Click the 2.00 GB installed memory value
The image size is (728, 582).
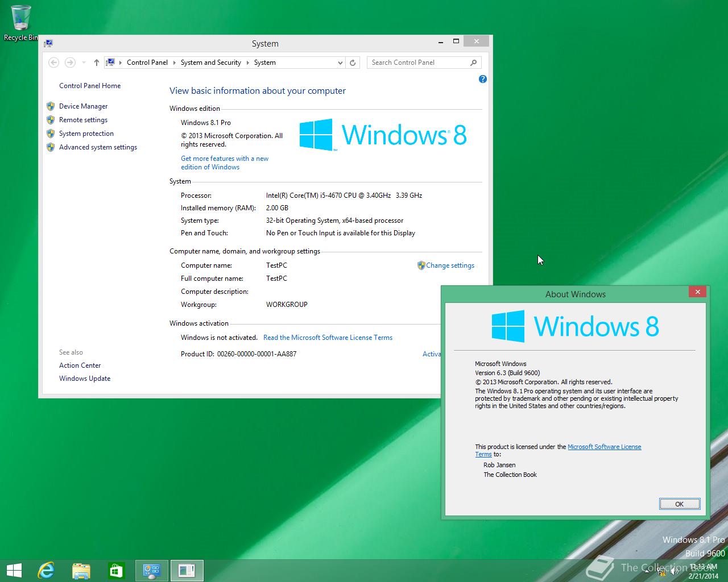click(277, 208)
